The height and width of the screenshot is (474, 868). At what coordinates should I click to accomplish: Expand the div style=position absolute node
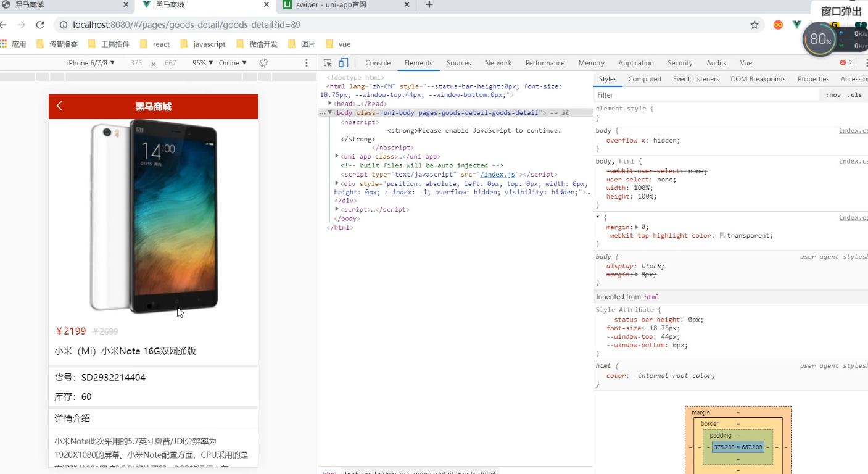[x=337, y=183]
